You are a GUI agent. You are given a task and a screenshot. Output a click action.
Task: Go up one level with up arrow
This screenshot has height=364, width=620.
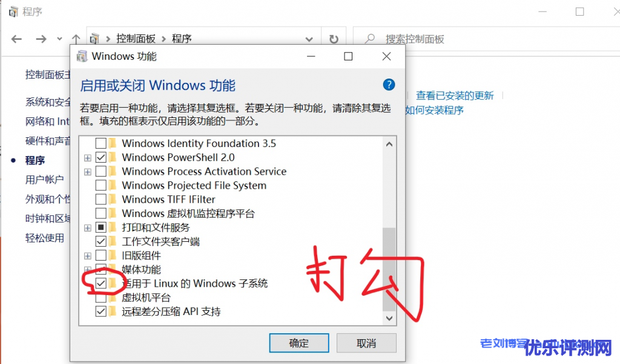click(x=76, y=39)
